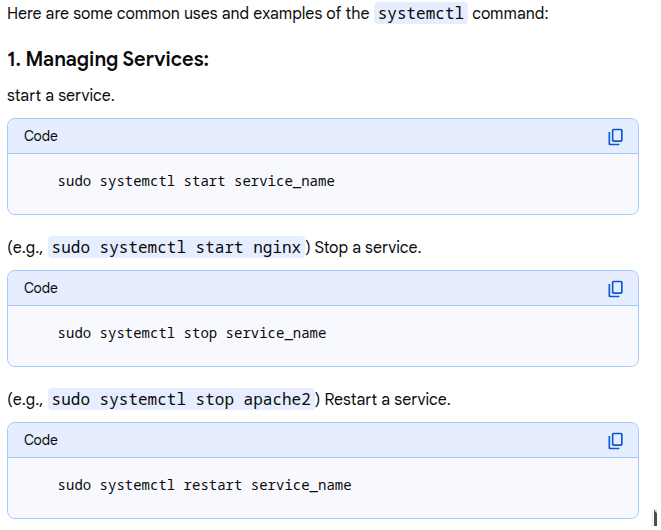Click the inline 'sudo systemctl start nginx' example

tap(176, 247)
